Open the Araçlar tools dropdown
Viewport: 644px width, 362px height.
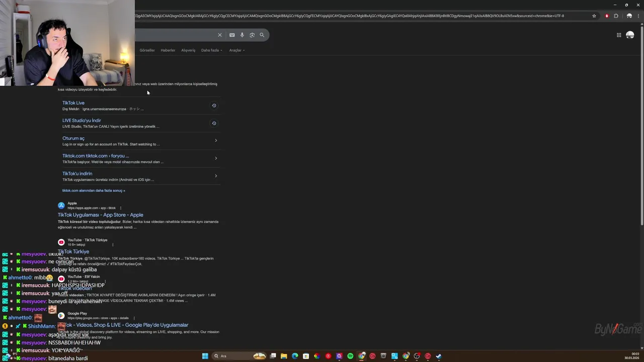[236, 50]
